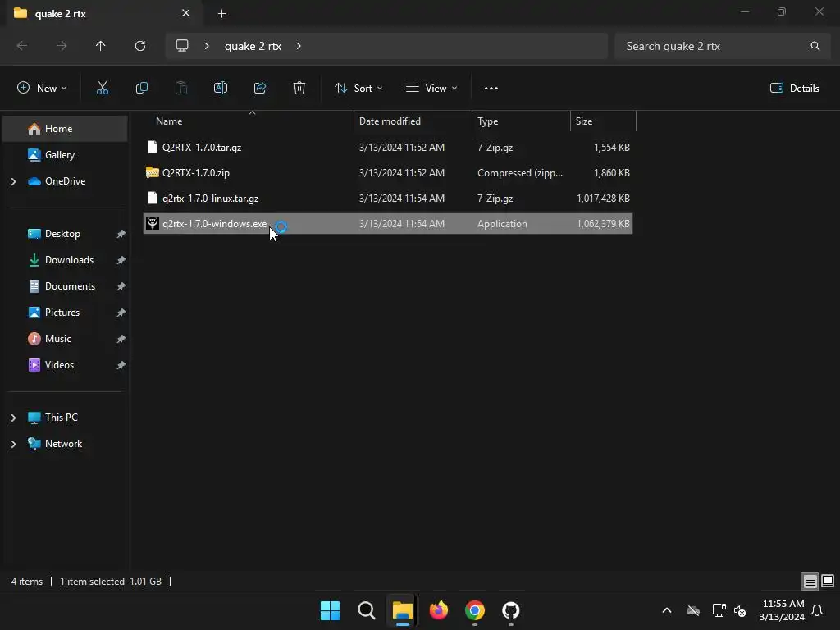The width and height of the screenshot is (840, 630).
Task: Click the Rename icon in toolbar
Action: [x=221, y=89]
